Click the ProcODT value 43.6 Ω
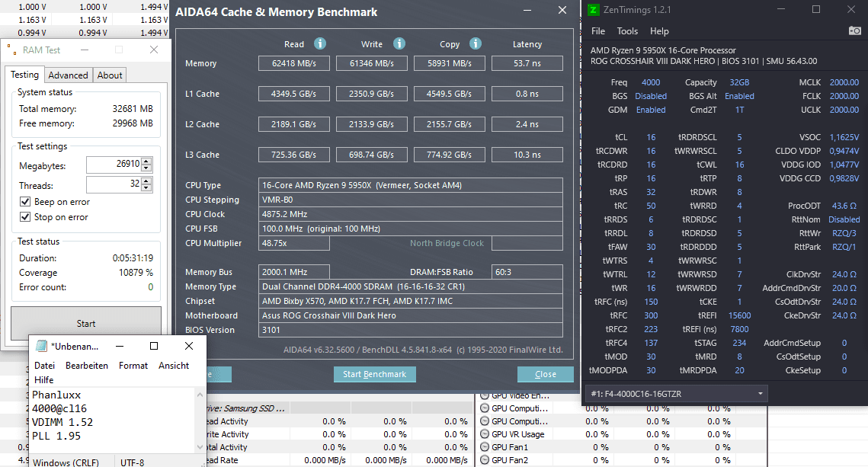Image resolution: width=868 pixels, height=467 pixels. click(844, 205)
